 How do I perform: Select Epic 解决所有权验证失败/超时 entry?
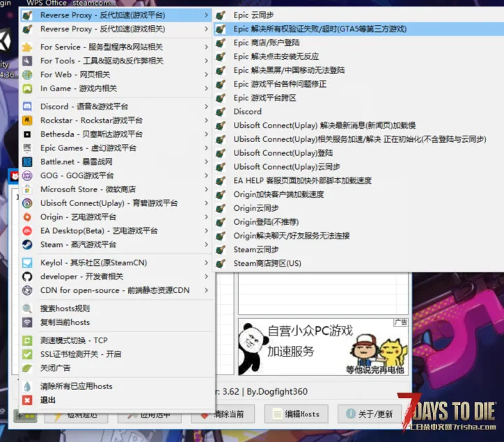pyautogui.click(x=359, y=29)
